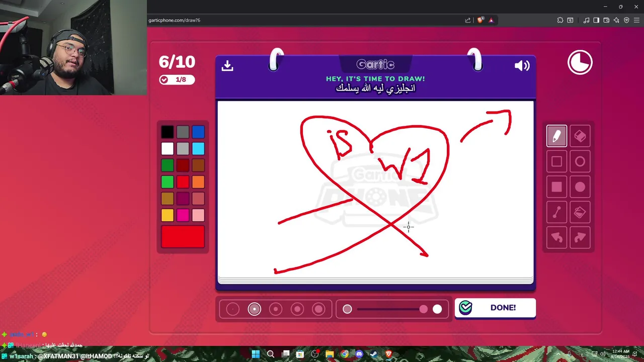Open Discord from the taskbar
Screen dimensions: 644x362
coord(359,354)
